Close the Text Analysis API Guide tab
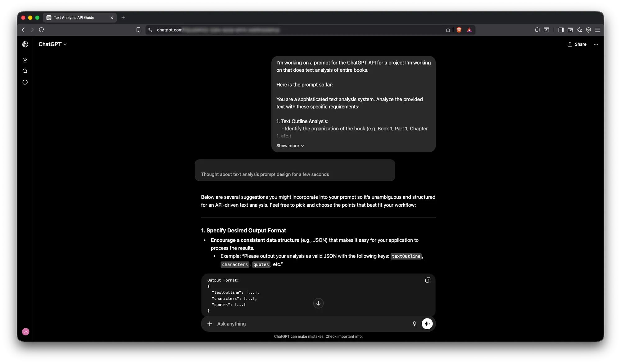Viewport: 621px width, 364px height. (x=112, y=18)
